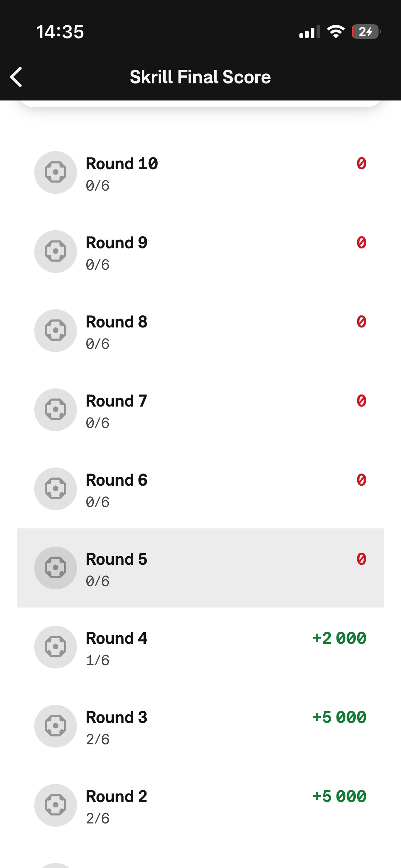
Task: Tap the Round 10 football icon
Action: pyautogui.click(x=56, y=172)
